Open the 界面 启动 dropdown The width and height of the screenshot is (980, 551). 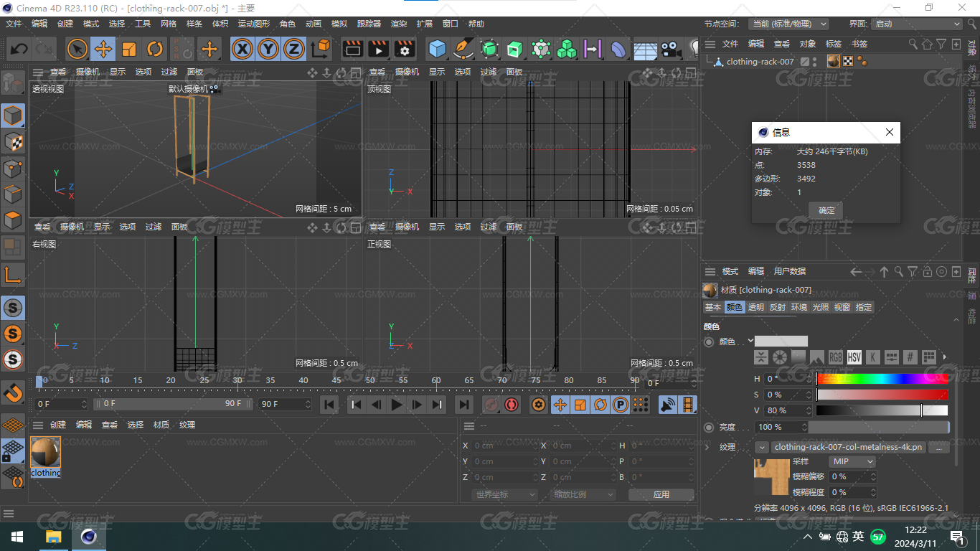coord(918,24)
